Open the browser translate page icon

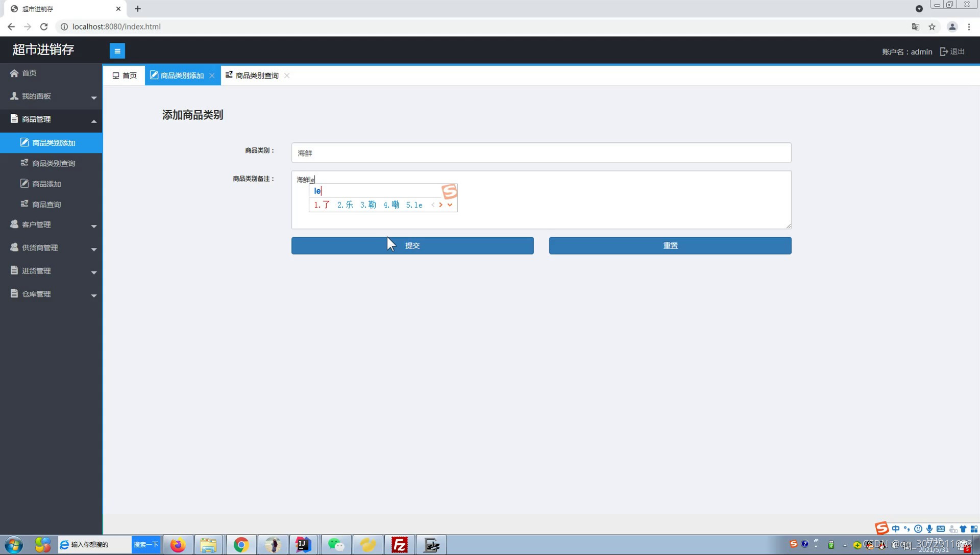[x=916, y=27]
